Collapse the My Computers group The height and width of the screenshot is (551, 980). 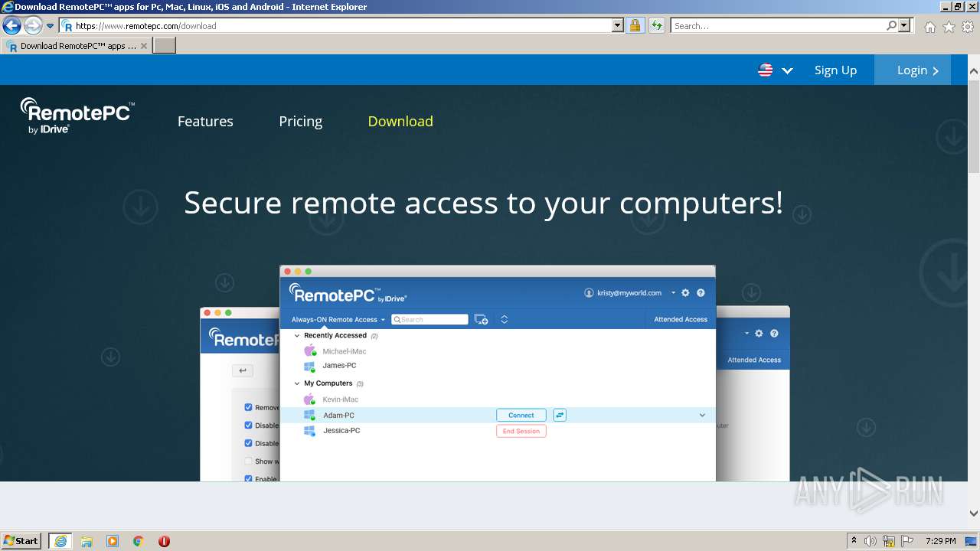click(x=297, y=383)
